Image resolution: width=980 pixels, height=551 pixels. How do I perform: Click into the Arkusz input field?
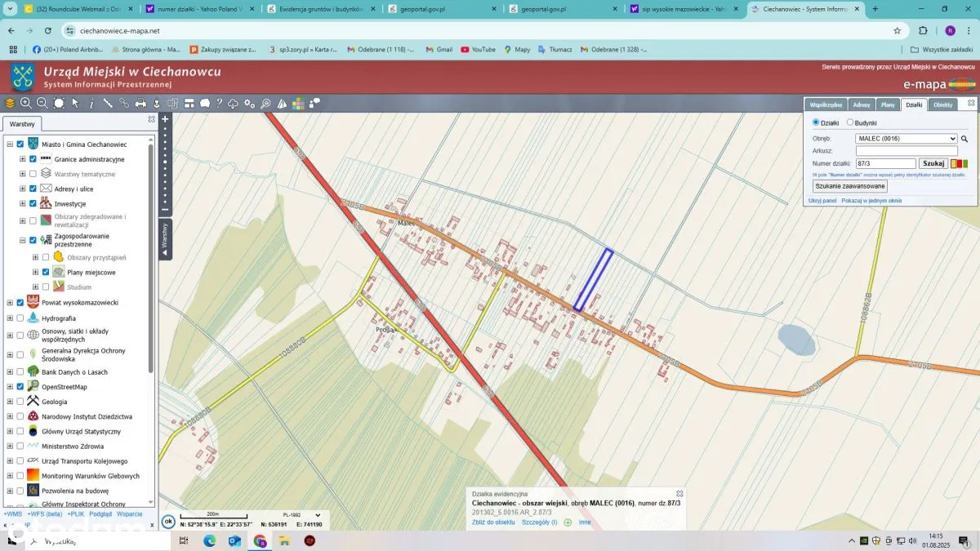point(906,151)
